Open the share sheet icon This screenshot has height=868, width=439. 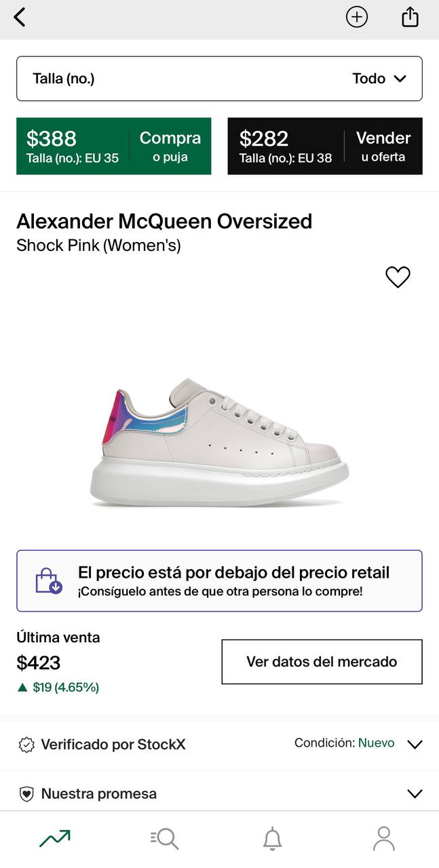coord(410,17)
